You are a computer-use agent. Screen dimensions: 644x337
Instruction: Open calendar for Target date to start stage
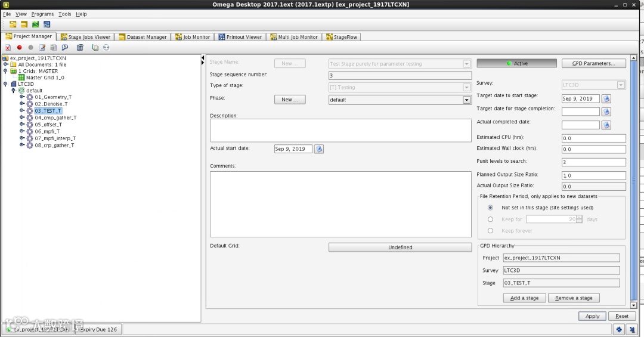click(x=606, y=98)
